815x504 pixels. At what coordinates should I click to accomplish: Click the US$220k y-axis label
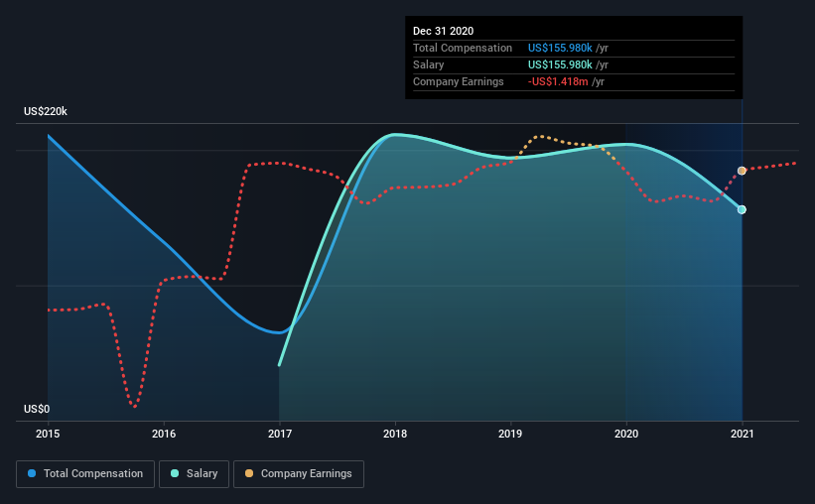pos(46,112)
